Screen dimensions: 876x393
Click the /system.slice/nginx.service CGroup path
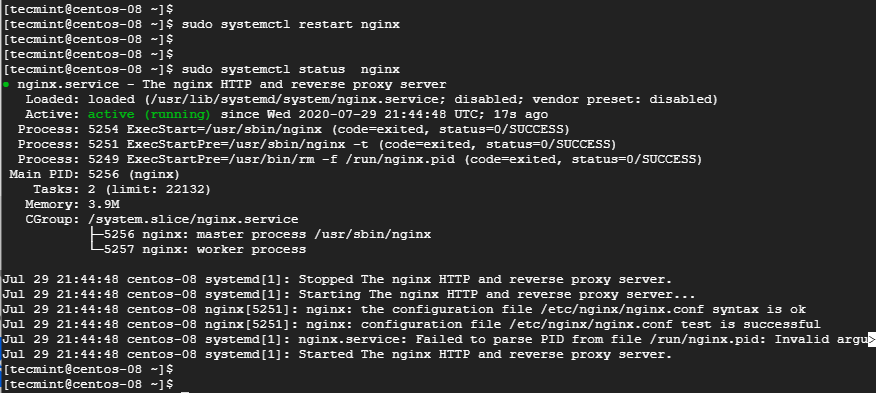[x=193, y=219]
